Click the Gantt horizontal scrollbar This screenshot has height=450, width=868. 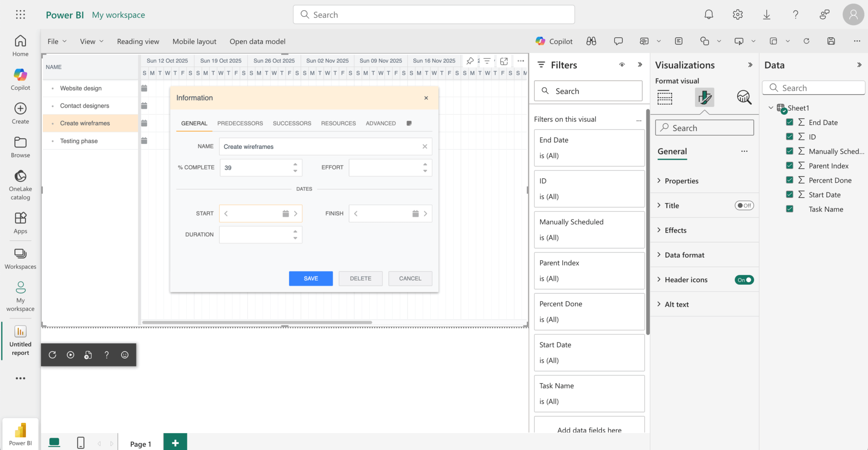point(257,322)
